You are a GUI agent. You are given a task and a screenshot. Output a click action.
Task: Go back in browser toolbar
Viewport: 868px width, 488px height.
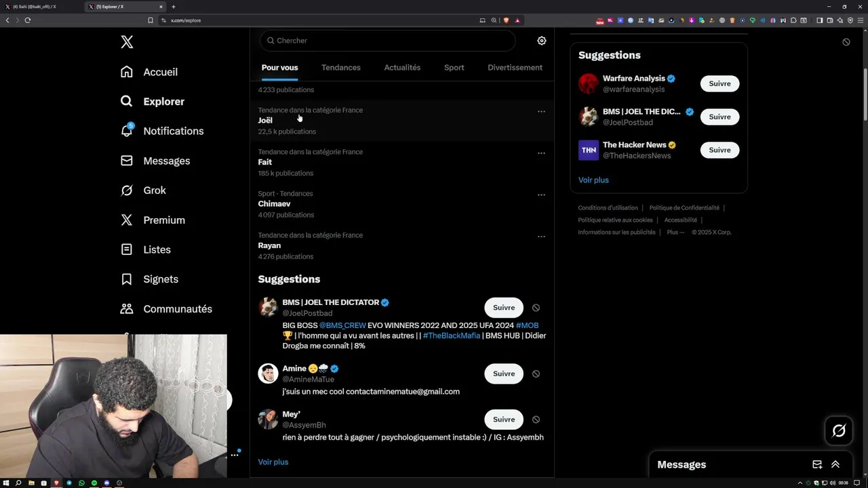click(x=7, y=20)
